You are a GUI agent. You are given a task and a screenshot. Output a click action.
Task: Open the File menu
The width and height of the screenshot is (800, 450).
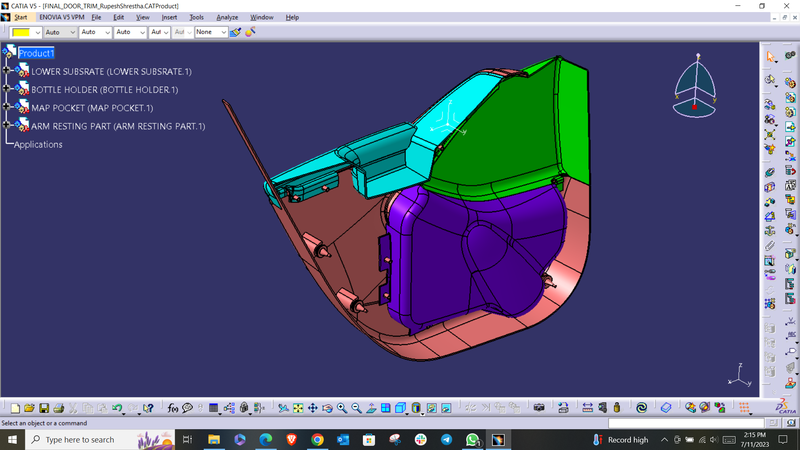click(96, 17)
